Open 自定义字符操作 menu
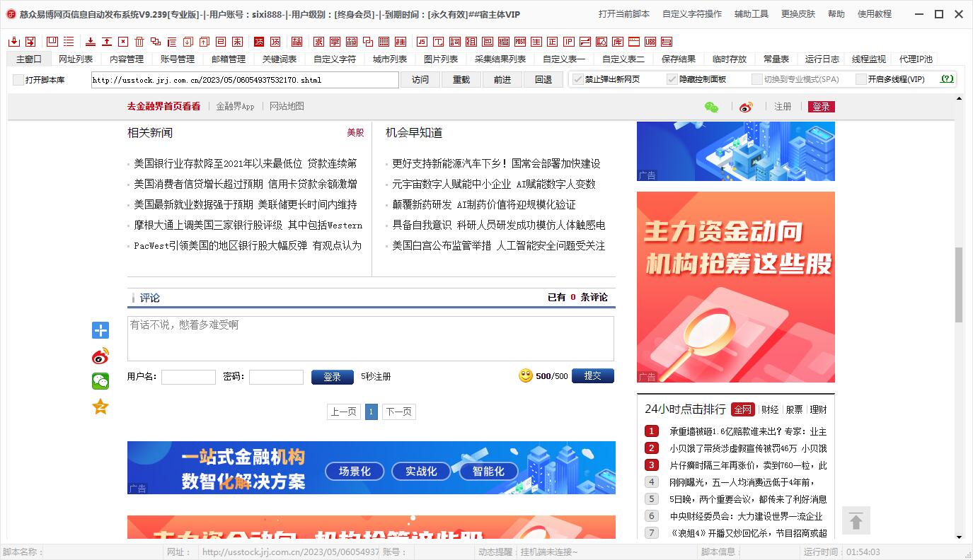Viewport: 973px width, 560px height. (692, 14)
